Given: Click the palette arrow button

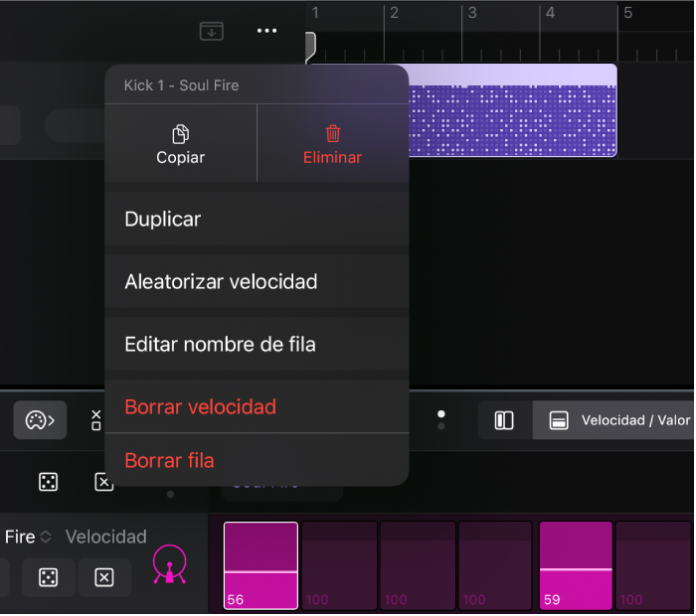Looking at the screenshot, I should click(40, 421).
